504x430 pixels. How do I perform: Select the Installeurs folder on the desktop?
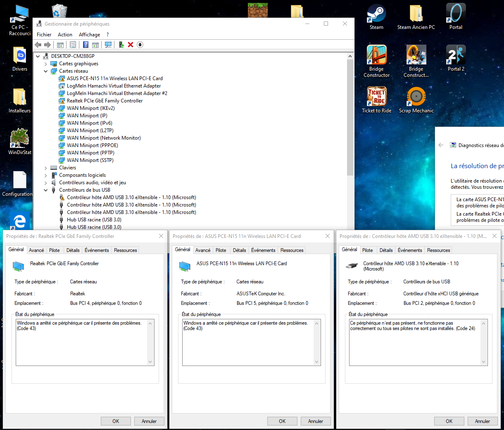pos(19,100)
